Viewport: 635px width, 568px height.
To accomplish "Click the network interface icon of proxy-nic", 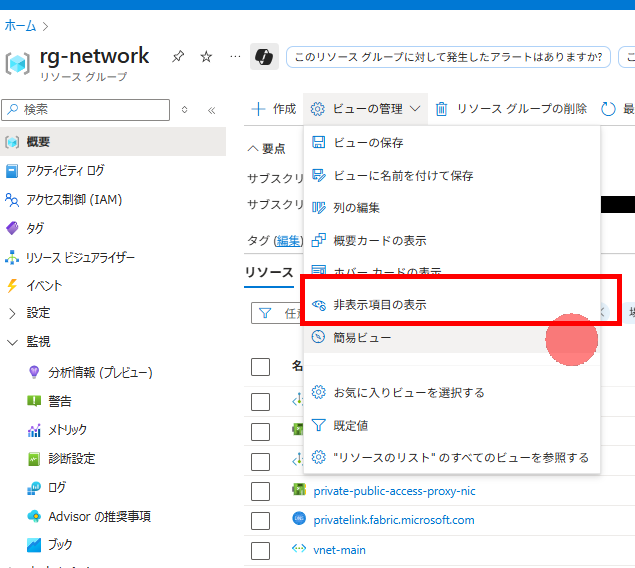I will tap(299, 489).
